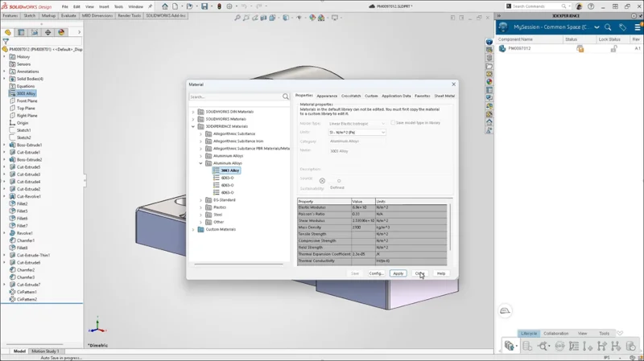Click the Rebuild traffic light icon
The height and width of the screenshot is (361, 644).
pos(219,6)
